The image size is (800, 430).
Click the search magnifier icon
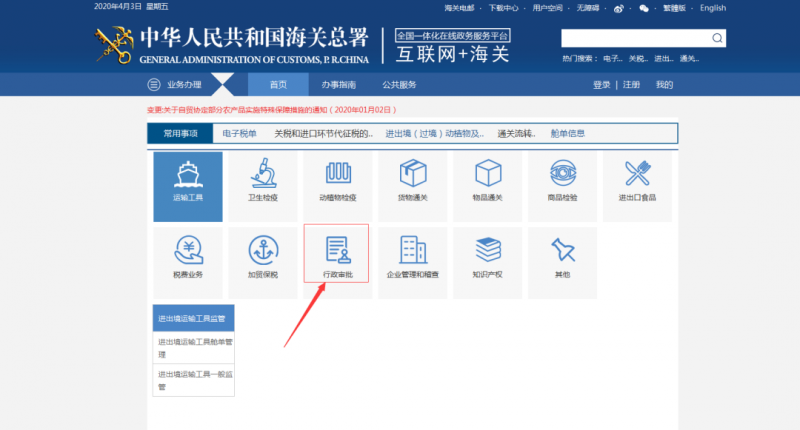tap(717, 38)
